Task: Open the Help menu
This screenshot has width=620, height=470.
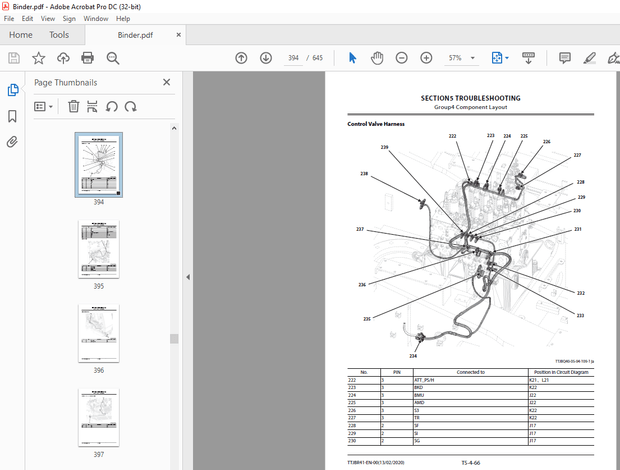Action: pos(123,19)
